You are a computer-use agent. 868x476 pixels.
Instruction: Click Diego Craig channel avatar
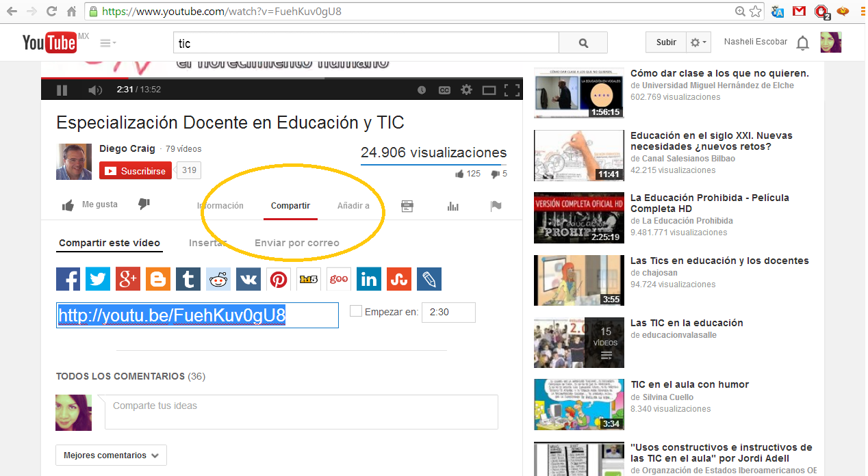[x=74, y=161]
